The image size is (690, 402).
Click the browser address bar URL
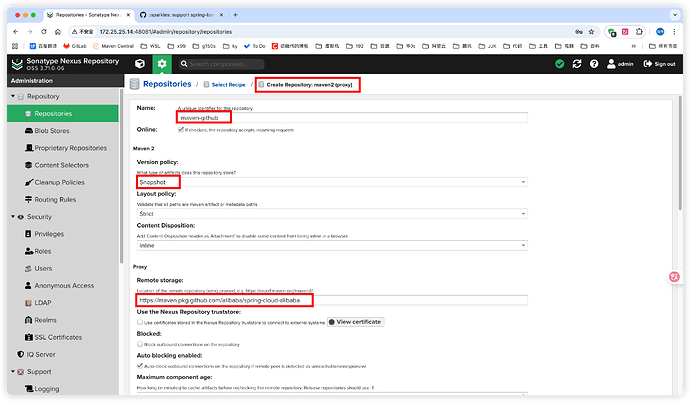click(x=165, y=32)
